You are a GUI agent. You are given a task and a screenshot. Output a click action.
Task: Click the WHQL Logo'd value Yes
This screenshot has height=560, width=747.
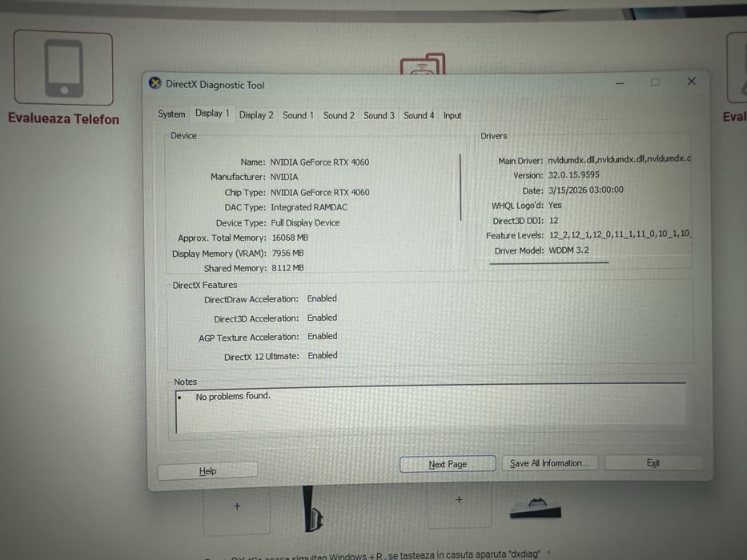click(555, 206)
